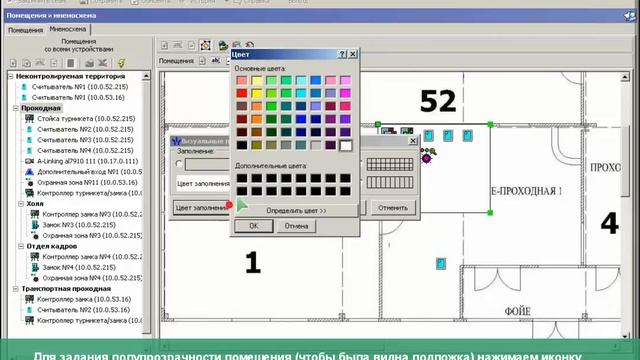Collapse 'Транспортная проходная' tree node

16,289
